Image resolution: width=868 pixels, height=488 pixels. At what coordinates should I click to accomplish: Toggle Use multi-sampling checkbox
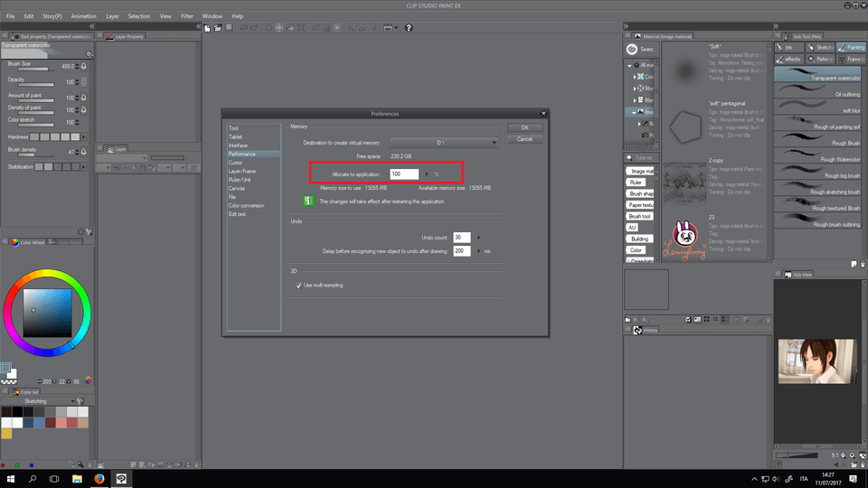pyautogui.click(x=299, y=285)
